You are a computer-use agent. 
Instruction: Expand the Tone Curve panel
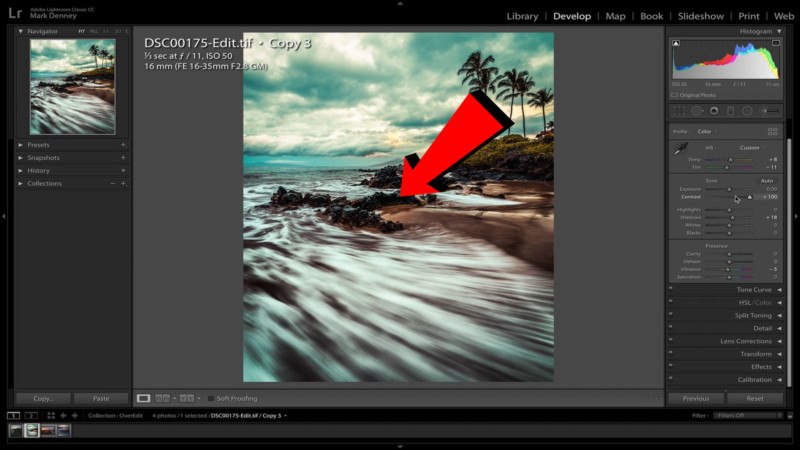(x=753, y=290)
